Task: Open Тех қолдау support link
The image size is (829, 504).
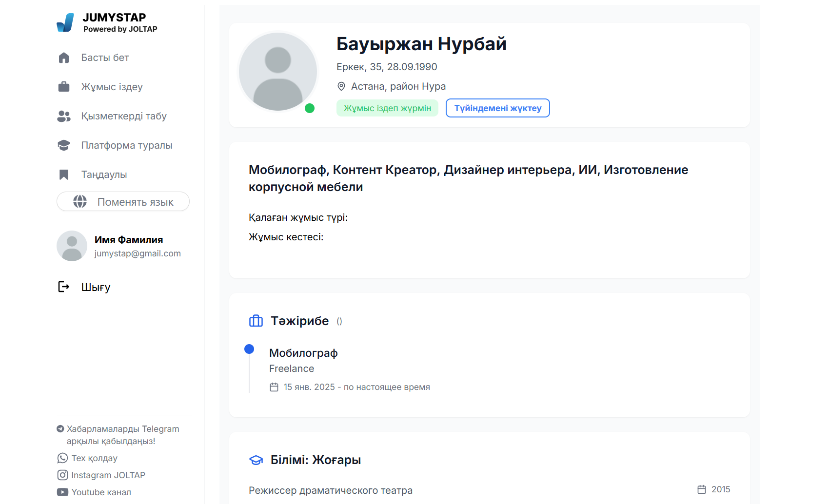Action: (94, 458)
